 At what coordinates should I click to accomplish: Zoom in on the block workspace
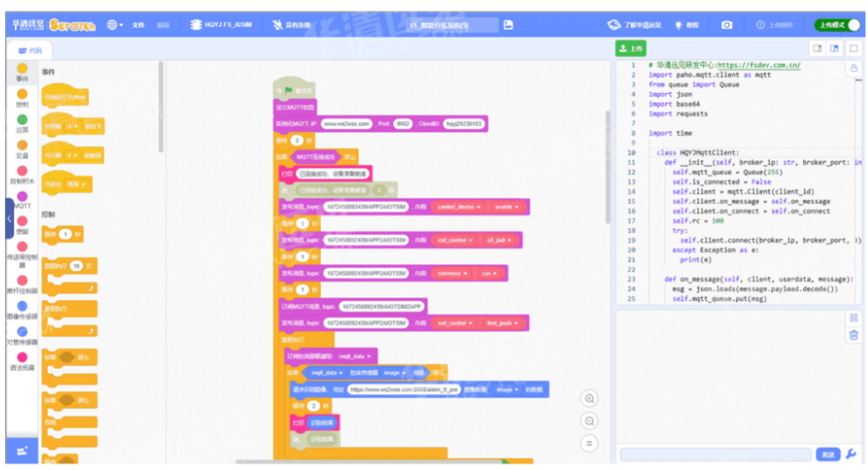click(x=590, y=399)
